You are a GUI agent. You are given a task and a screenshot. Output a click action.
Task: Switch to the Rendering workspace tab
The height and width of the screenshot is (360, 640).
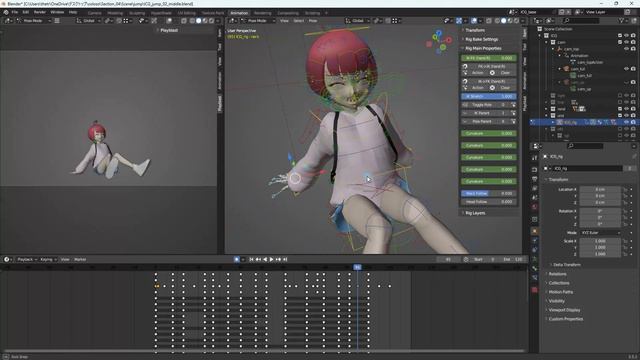pyautogui.click(x=262, y=13)
